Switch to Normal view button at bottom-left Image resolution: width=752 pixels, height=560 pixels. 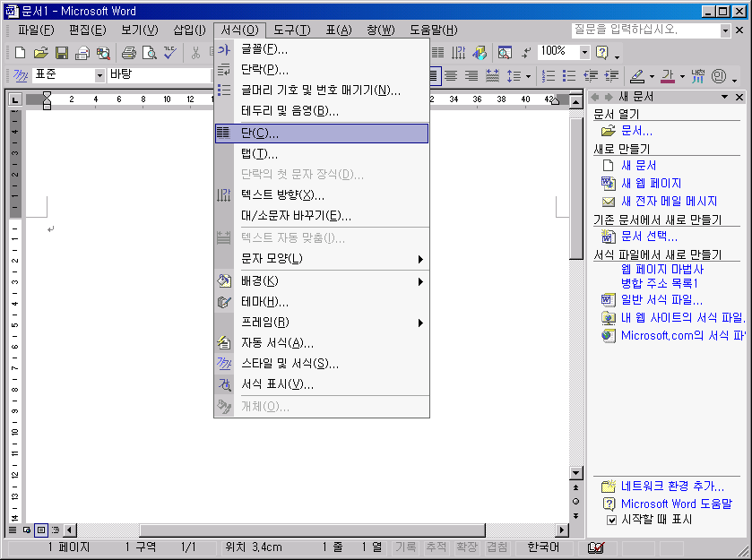13,530
